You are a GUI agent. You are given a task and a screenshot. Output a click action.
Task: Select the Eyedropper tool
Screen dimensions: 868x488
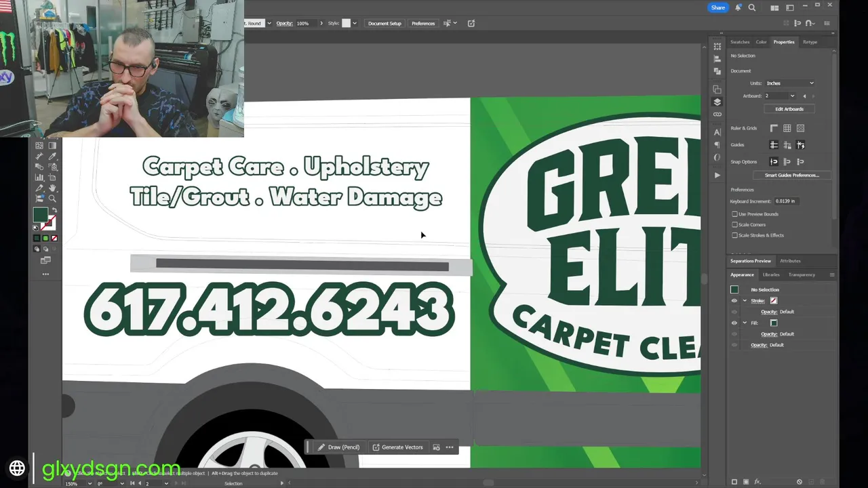click(52, 157)
